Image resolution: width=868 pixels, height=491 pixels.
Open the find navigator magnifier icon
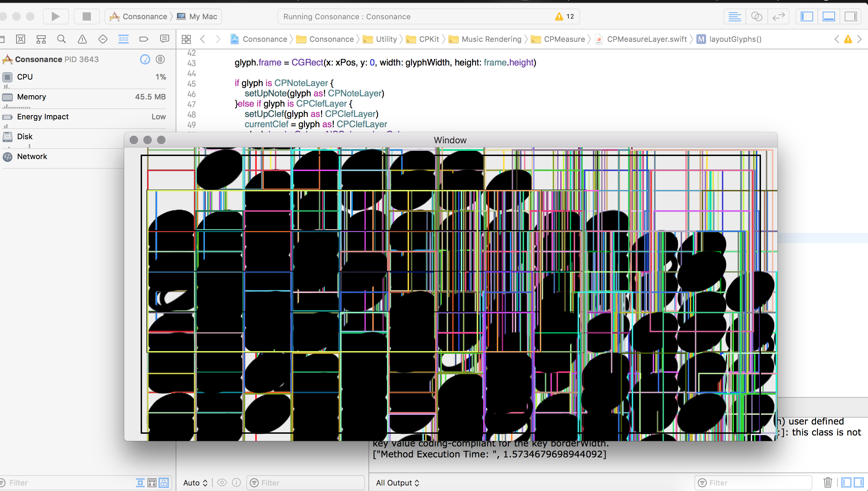tap(61, 39)
